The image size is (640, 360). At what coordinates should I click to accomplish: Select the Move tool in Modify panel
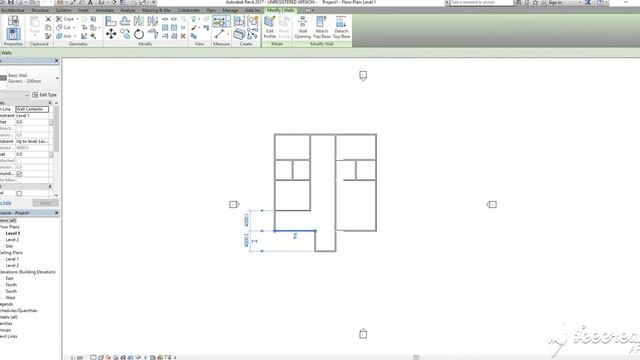click(111, 34)
